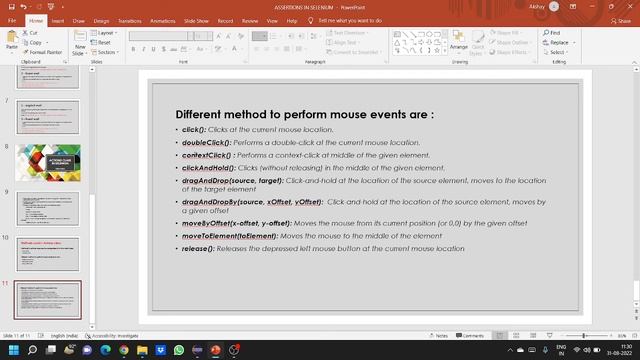640x360 pixels.
Task: Select the oval shape in shapes gallery
Action: point(429,34)
